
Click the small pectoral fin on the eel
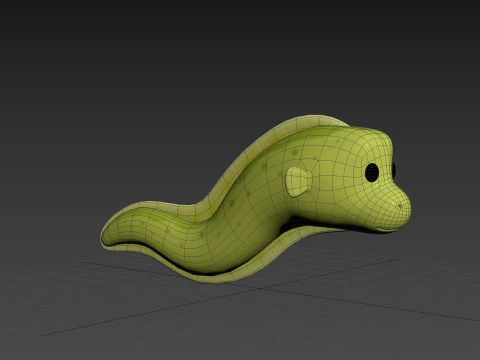click(299, 182)
